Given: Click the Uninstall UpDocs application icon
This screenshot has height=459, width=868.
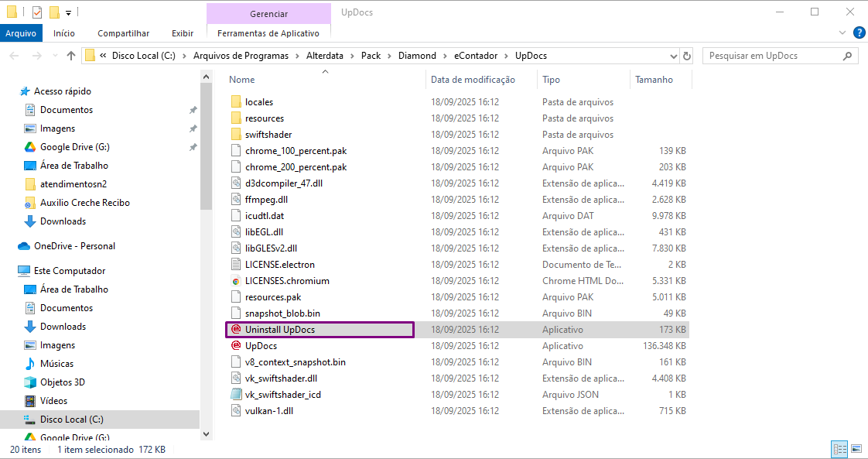Looking at the screenshot, I should 236,330.
